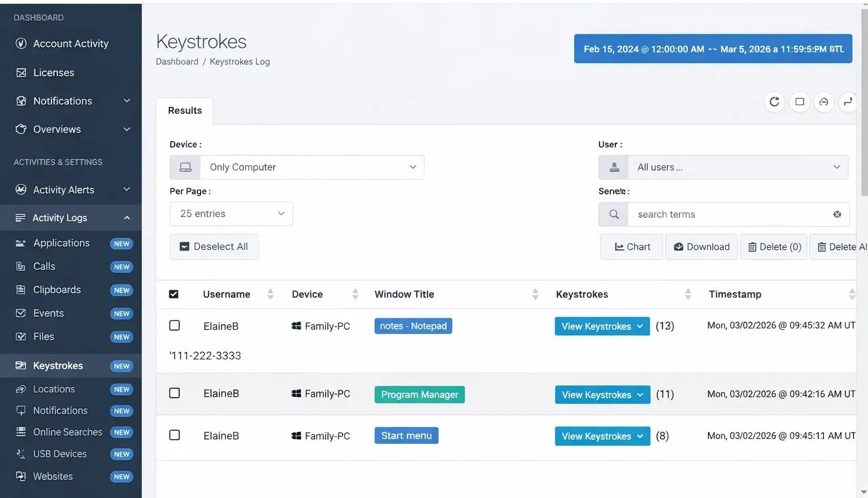Image resolution: width=868 pixels, height=498 pixels.
Task: Expand View Keystrokes for Start menu row
Action: point(602,436)
